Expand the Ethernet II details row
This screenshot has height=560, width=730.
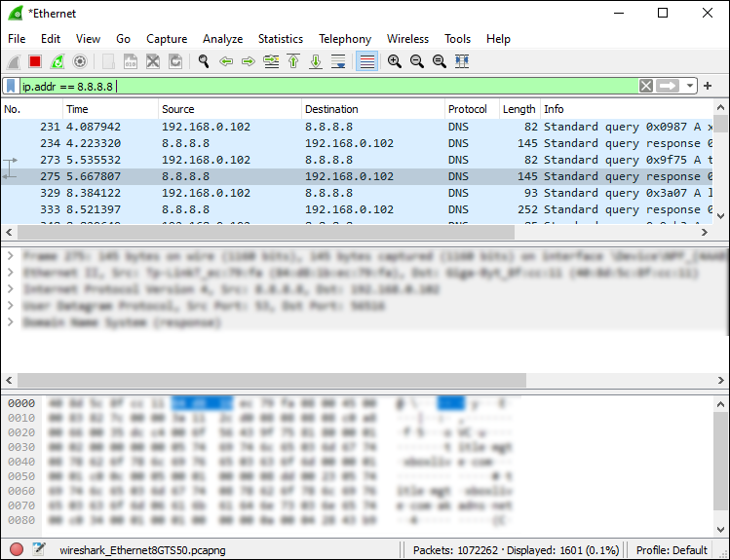point(11,273)
